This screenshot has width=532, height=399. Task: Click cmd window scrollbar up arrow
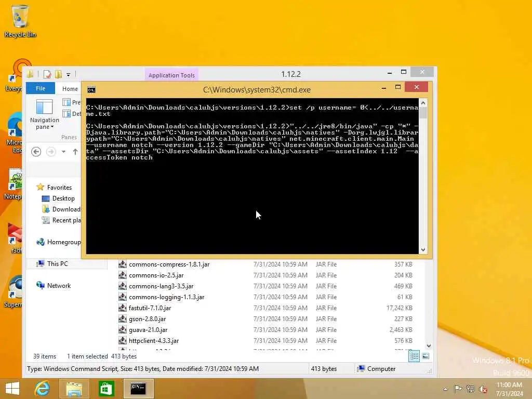[x=423, y=103]
